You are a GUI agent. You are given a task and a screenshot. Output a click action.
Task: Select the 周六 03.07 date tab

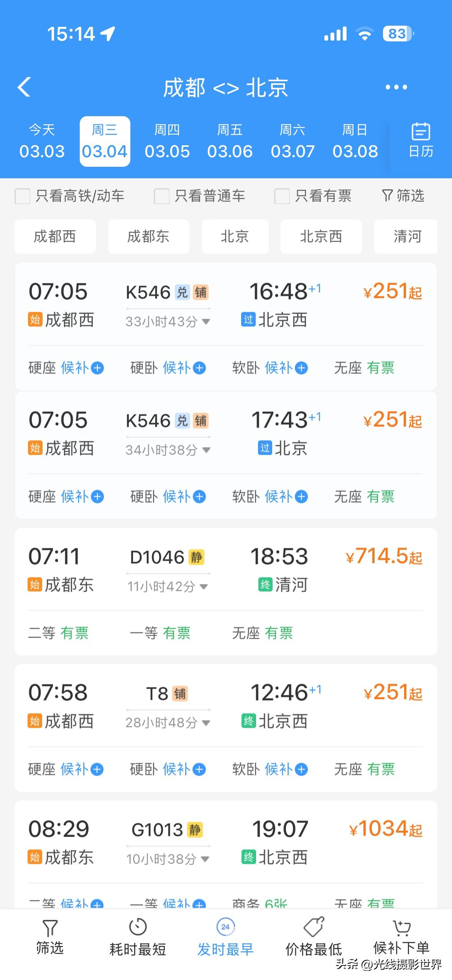click(293, 141)
